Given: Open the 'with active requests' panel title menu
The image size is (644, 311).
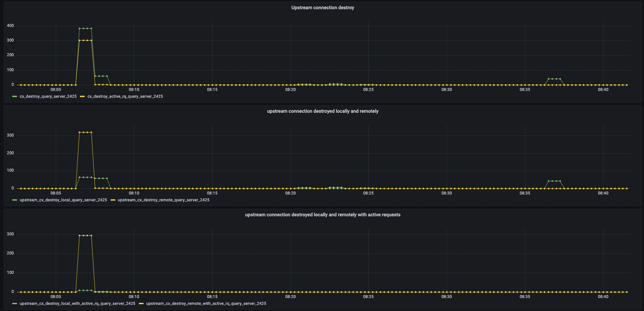Looking at the screenshot, I should point(323,215).
